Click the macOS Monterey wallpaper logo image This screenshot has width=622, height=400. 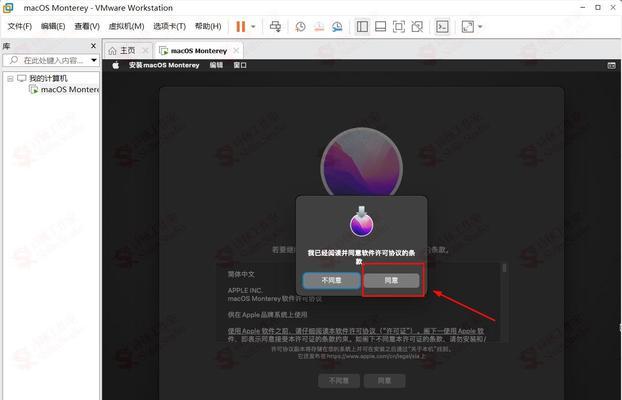click(361, 163)
